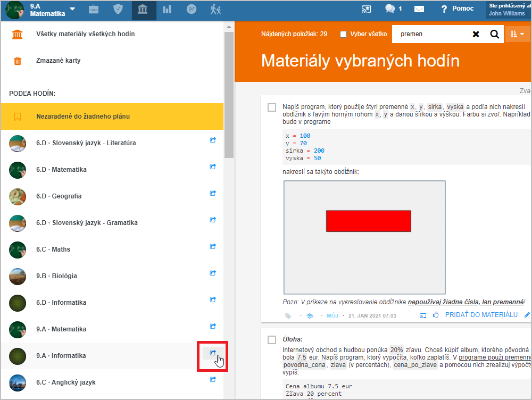Click the 21. JAN 2021 07:03 timestamp
532x400 pixels.
(372, 316)
